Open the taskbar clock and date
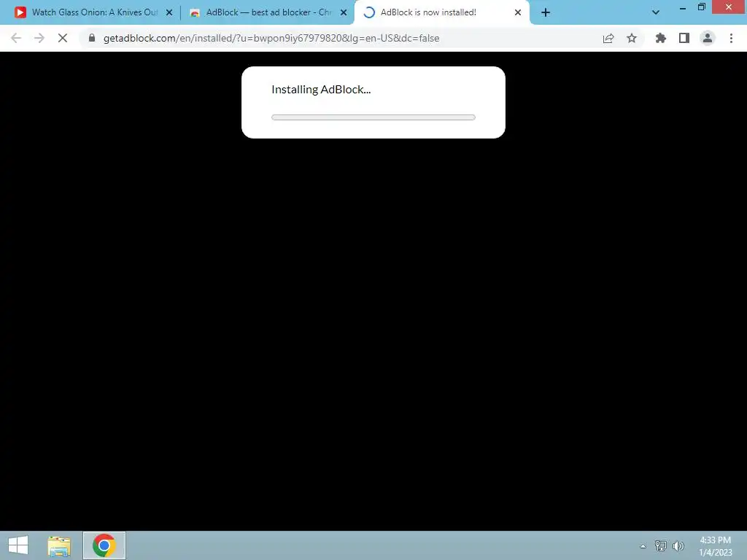The height and width of the screenshot is (560, 747). pyautogui.click(x=716, y=546)
